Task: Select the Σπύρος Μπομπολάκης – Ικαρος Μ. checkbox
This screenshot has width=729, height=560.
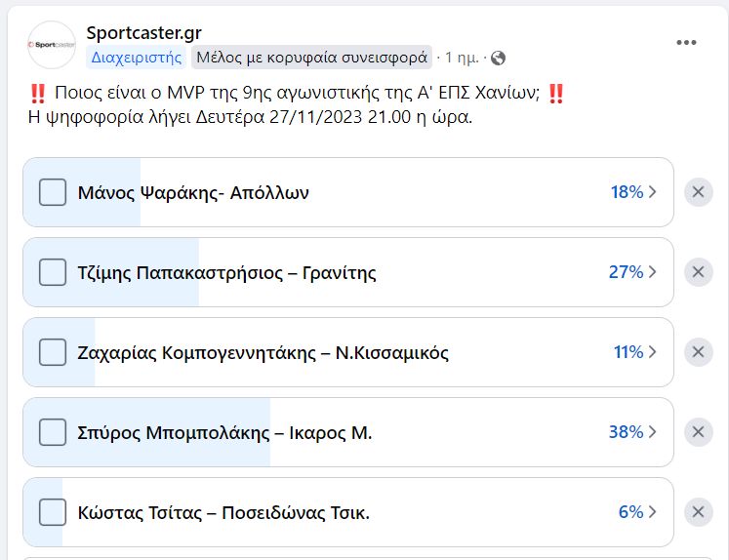Action: pos(53,432)
